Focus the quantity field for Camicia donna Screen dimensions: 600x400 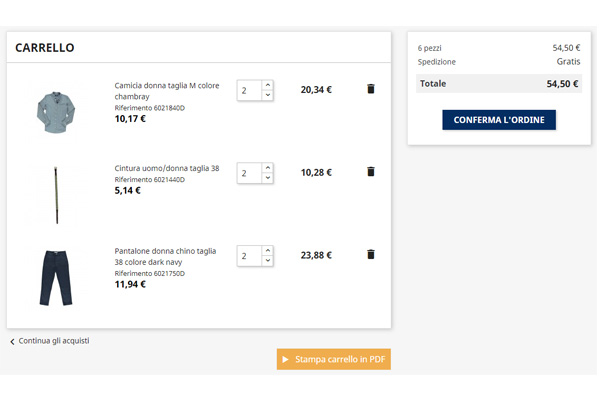[x=249, y=90]
